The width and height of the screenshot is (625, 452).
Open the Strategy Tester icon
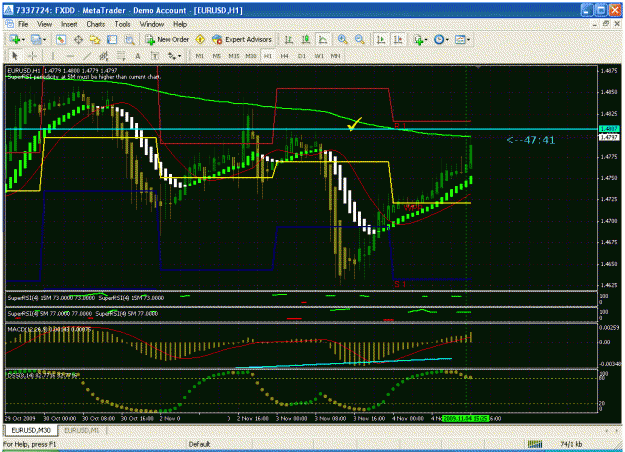(130, 39)
